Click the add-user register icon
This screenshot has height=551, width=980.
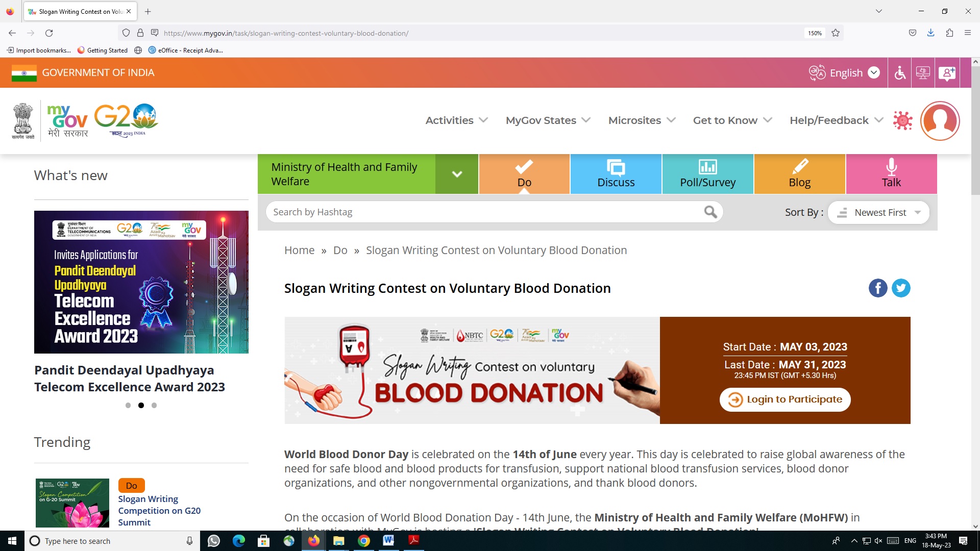947,73
